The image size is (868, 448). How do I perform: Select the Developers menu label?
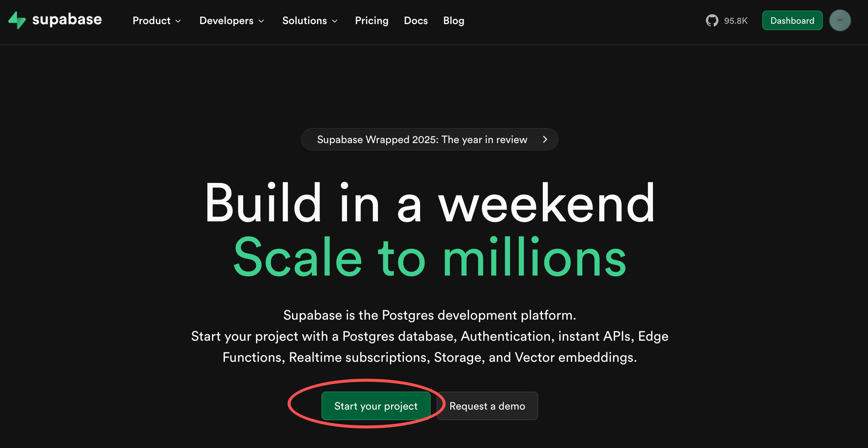coord(226,21)
